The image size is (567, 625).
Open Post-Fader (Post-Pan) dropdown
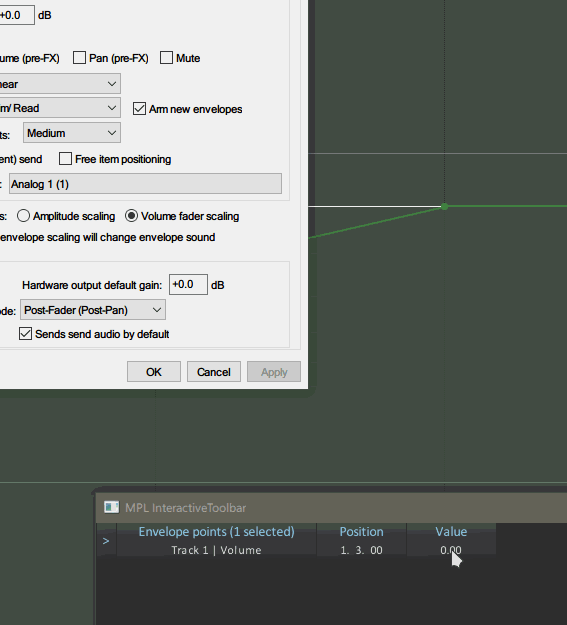(x=93, y=310)
